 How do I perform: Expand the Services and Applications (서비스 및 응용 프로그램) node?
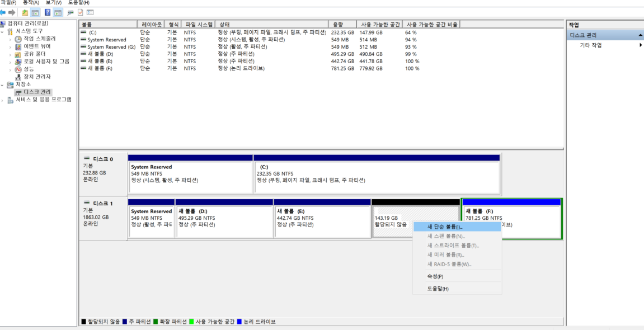3,100
